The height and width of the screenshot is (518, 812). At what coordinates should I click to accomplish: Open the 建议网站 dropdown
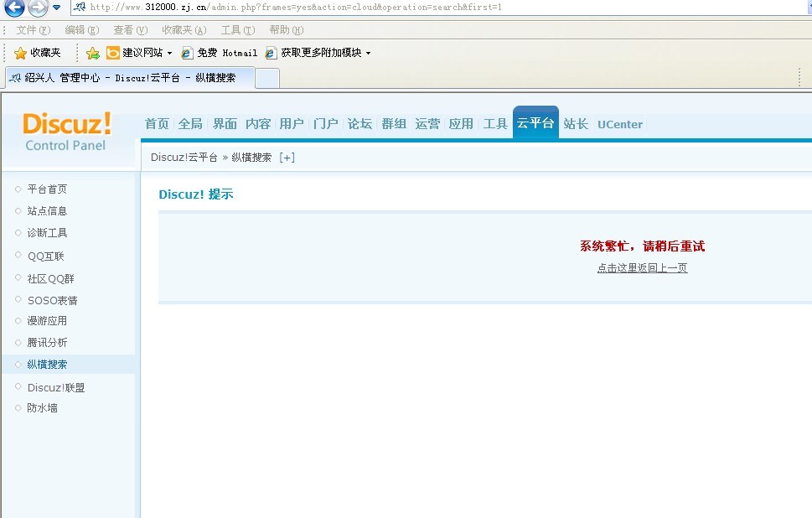tap(139, 53)
